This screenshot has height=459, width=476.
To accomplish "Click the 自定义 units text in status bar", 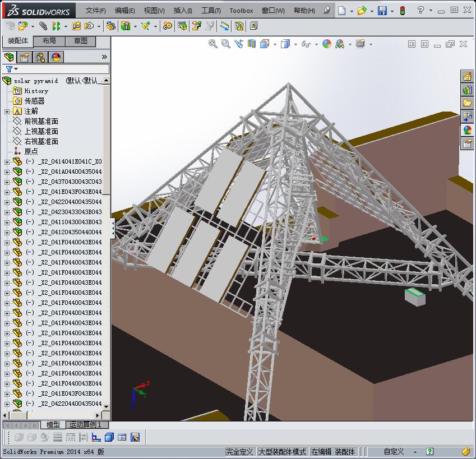I will (394, 452).
